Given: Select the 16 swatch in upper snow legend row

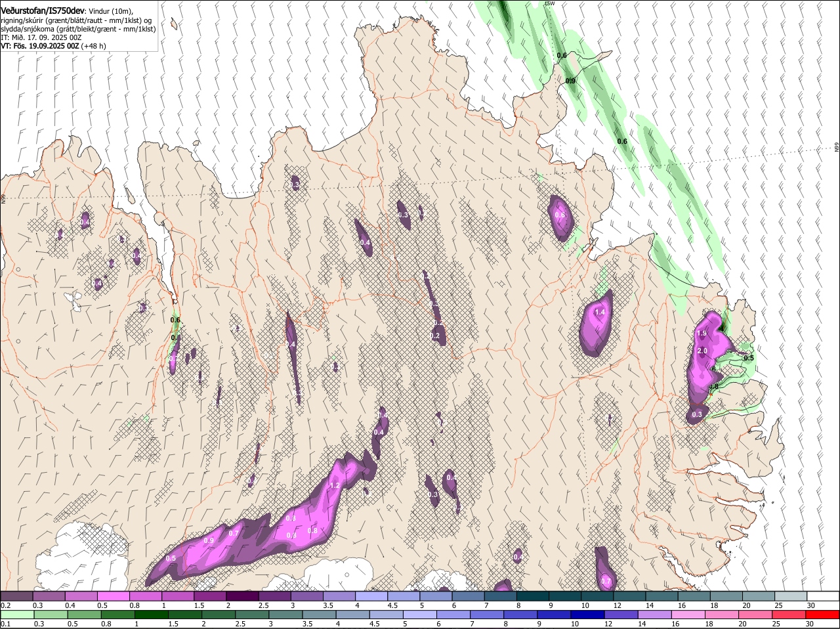Looking at the screenshot, I should [694, 596].
